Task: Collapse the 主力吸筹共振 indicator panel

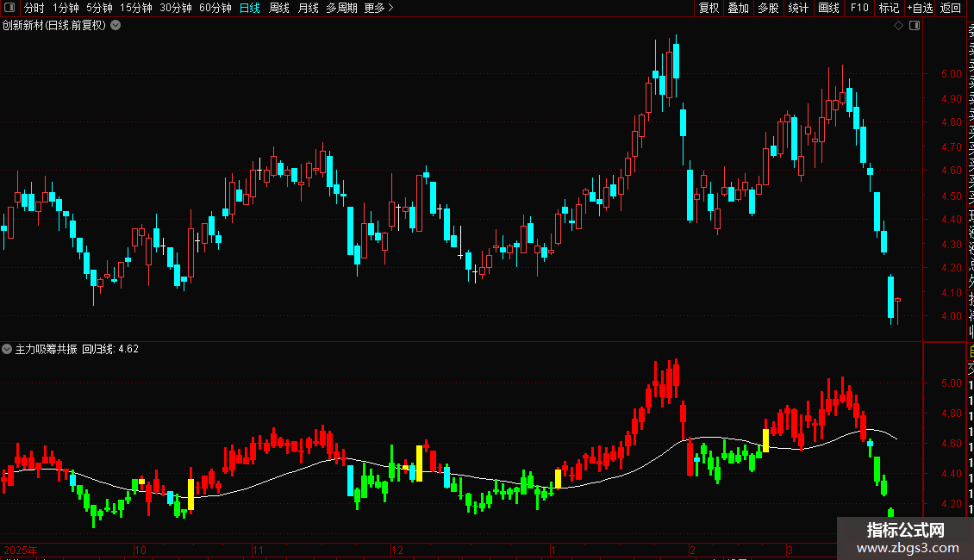Action: pyautogui.click(x=7, y=349)
